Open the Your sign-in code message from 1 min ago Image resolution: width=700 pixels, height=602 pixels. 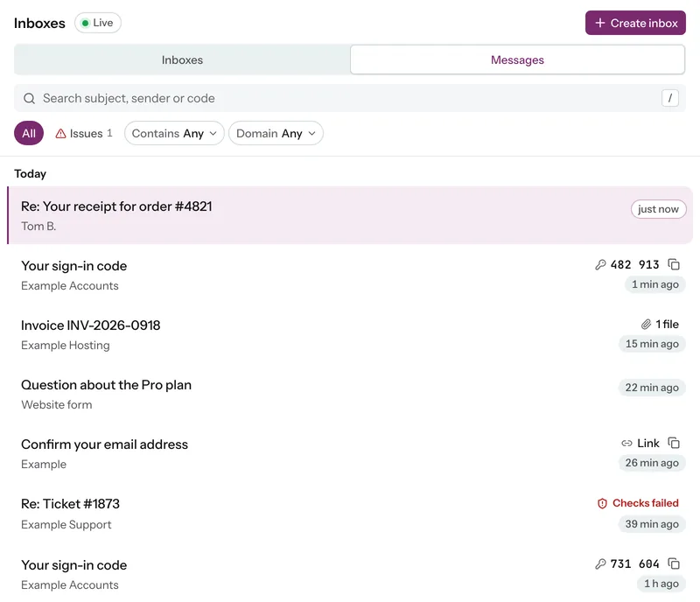[x=350, y=275]
